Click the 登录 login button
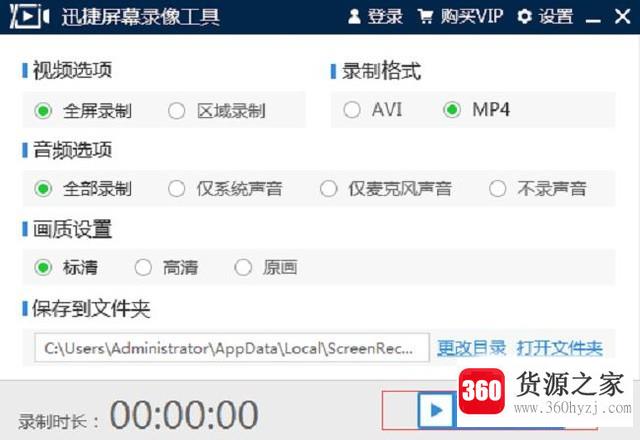This screenshot has width=640, height=440. coord(376,17)
